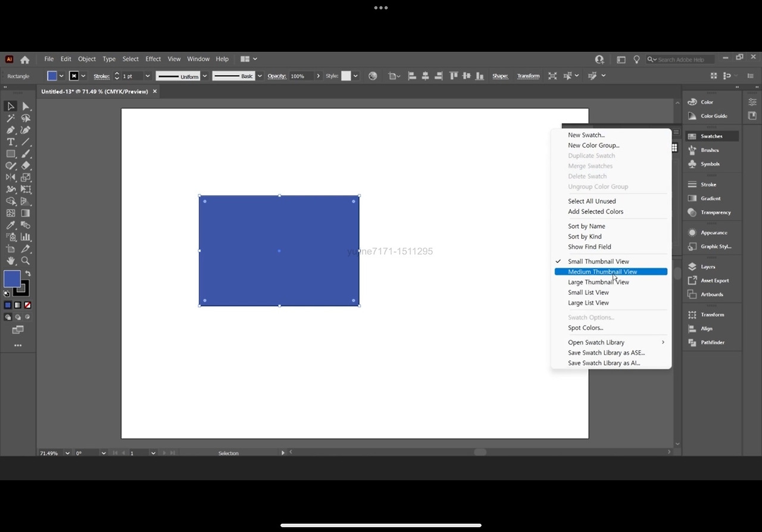Select the Selection tool arrow
762x532 pixels.
click(11, 106)
